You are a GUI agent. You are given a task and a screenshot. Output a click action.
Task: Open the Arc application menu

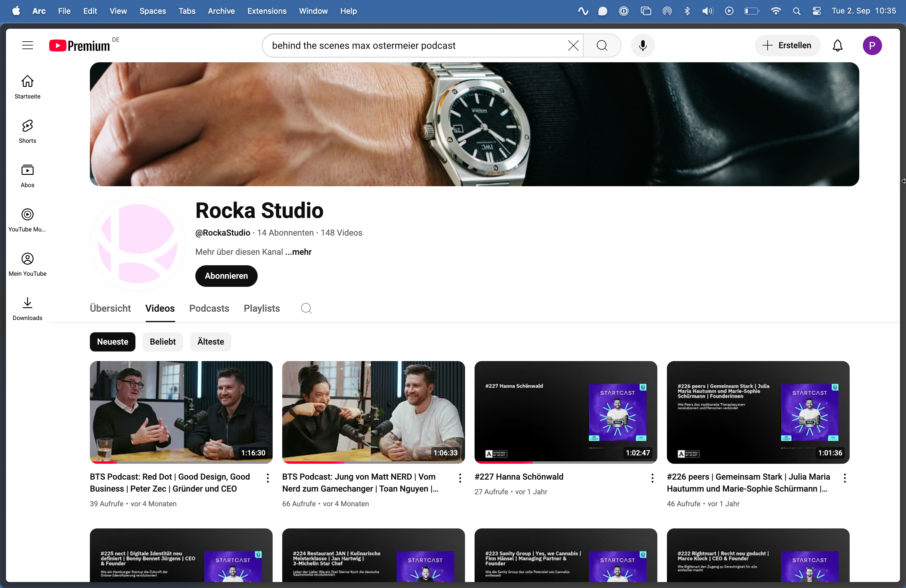point(39,11)
